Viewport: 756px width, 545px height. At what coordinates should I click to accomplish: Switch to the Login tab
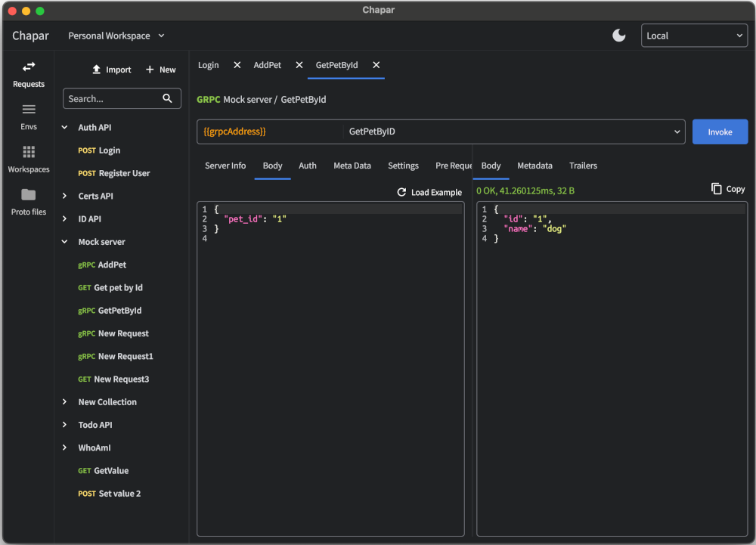coord(209,65)
